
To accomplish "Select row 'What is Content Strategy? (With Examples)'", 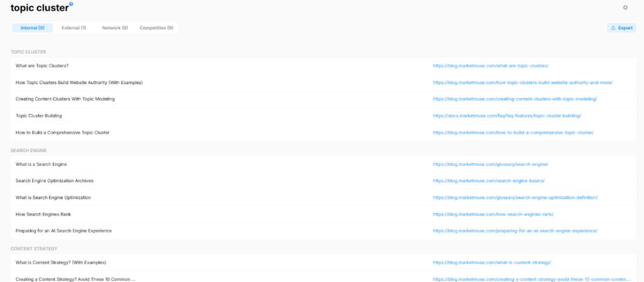I will point(323,263).
